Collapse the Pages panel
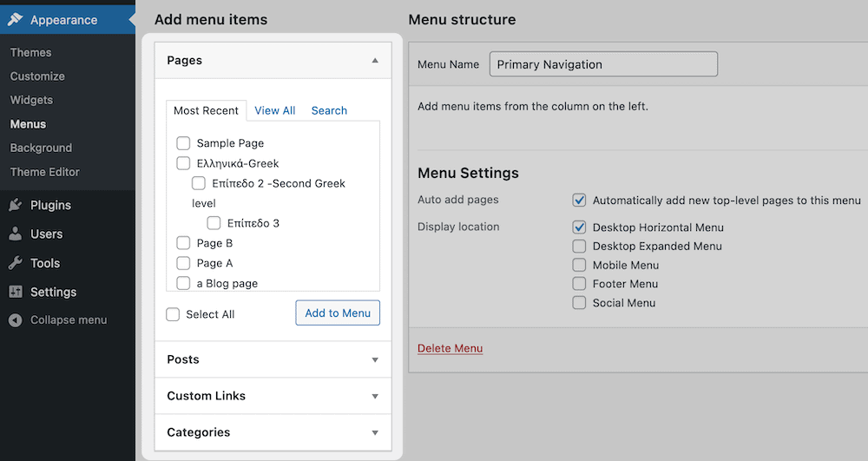The image size is (868, 461). click(375, 61)
